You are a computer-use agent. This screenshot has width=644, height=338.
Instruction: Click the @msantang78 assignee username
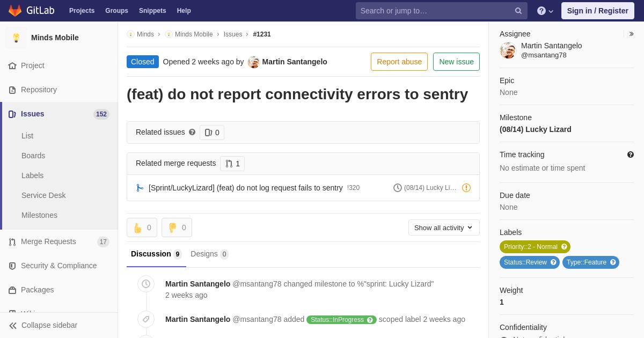(544, 55)
